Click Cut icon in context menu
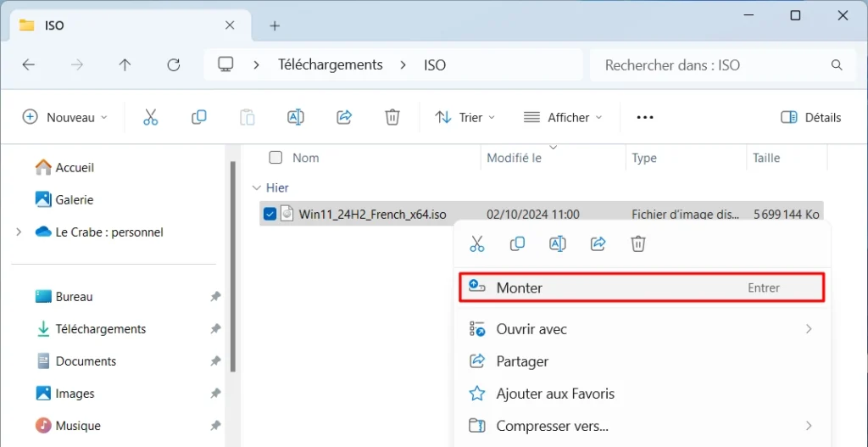This screenshot has width=868, height=447. coord(476,243)
